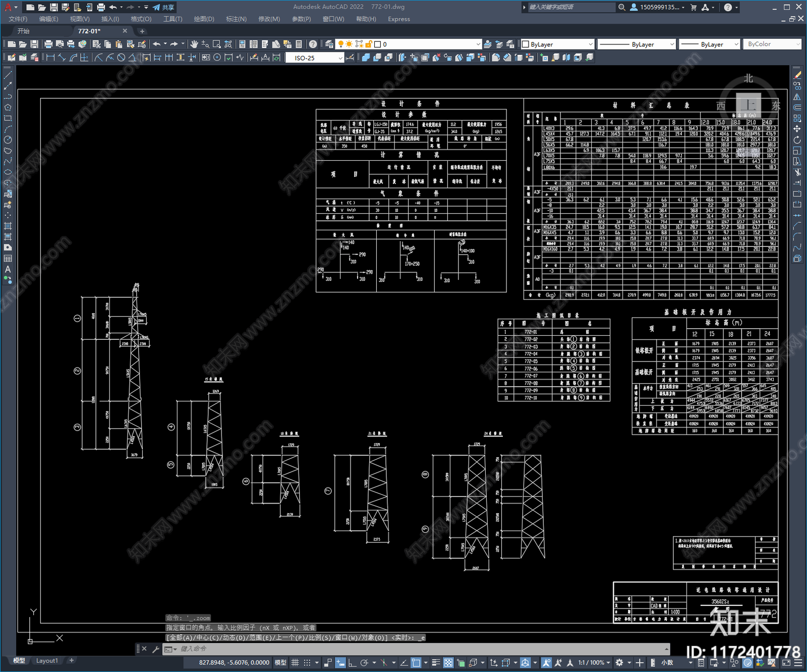Select Arc Length dimension tool
The image size is (807, 672).
(74, 57)
